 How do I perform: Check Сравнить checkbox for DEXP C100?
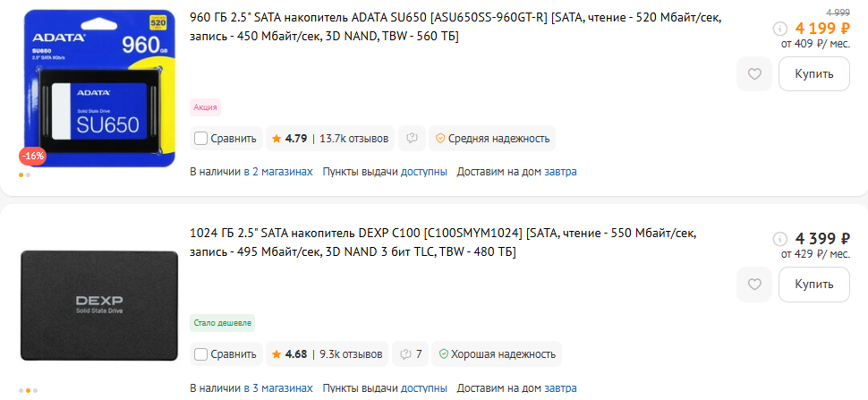pyautogui.click(x=201, y=354)
